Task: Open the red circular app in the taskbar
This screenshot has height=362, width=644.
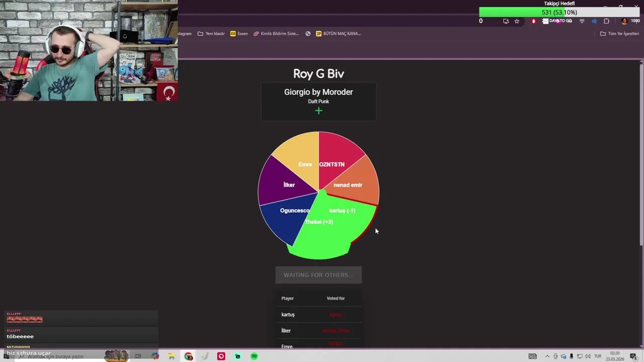Action: pos(221,356)
